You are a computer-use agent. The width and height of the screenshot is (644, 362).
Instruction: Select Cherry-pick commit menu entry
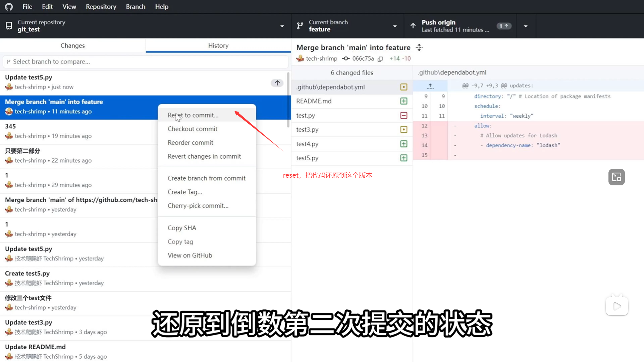(x=198, y=206)
